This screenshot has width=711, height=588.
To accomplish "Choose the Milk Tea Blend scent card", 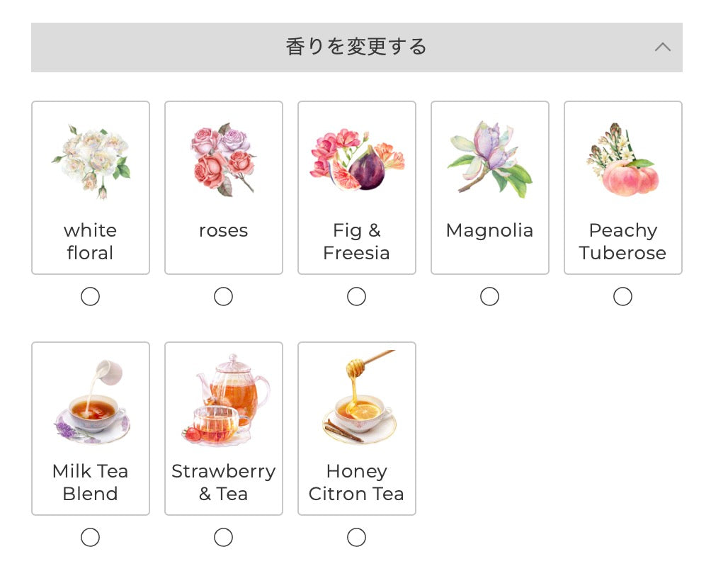I will 90,428.
